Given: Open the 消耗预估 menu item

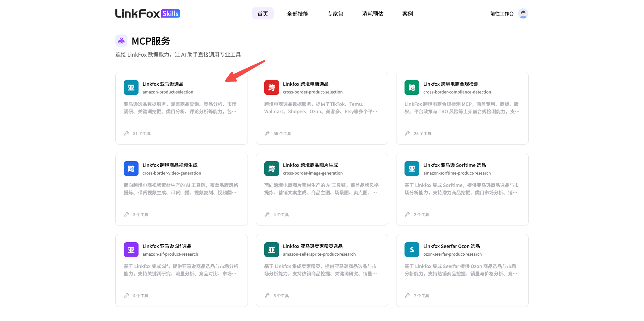Looking at the screenshot, I should pyautogui.click(x=373, y=14).
